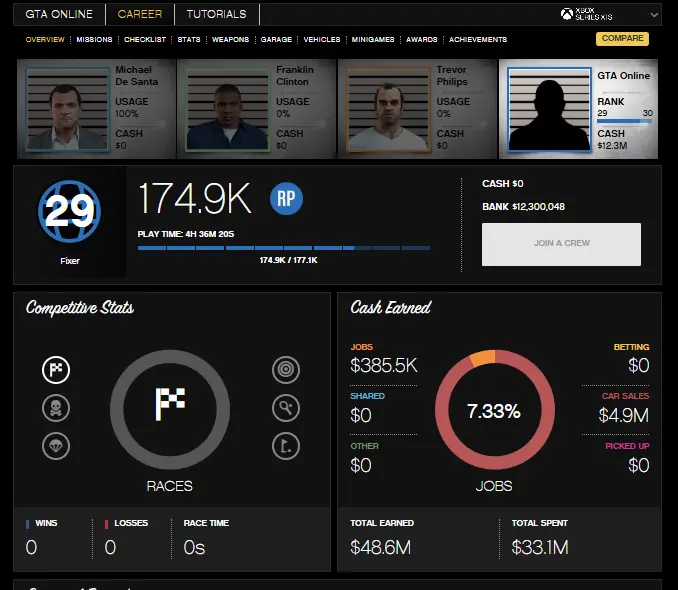678x590 pixels.
Task: Select Trevor Philips character card
Action: (417, 108)
